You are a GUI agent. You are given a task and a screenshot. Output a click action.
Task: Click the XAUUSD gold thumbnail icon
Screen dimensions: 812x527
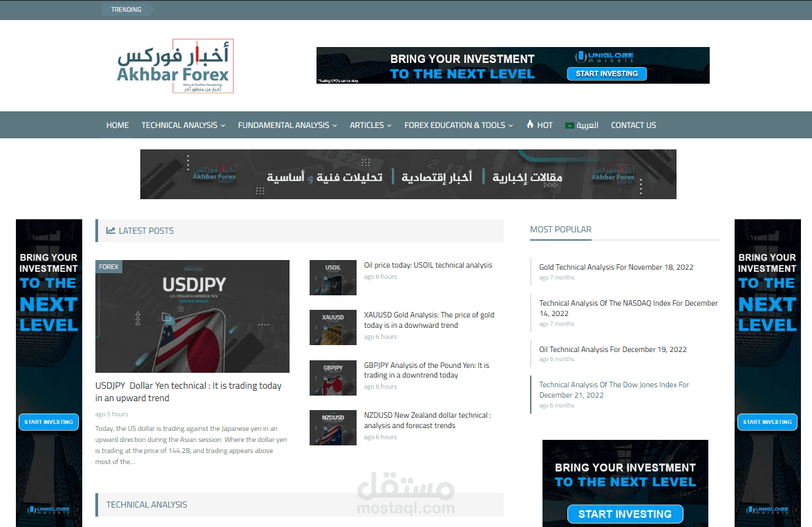pos(332,327)
